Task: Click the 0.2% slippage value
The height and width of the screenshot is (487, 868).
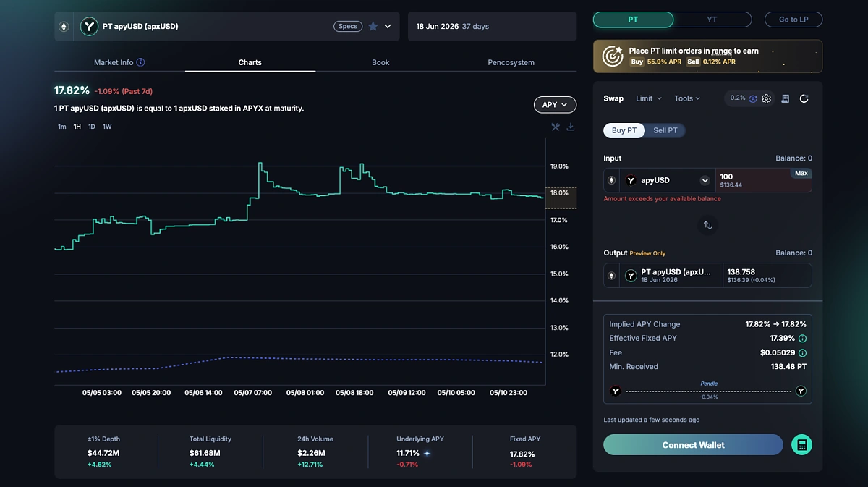Action: coord(738,98)
